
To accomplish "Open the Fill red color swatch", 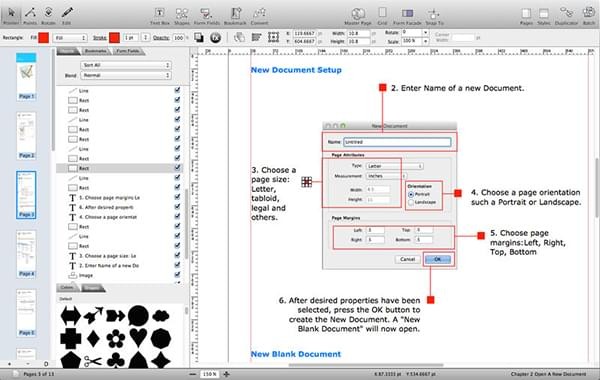I will point(43,38).
